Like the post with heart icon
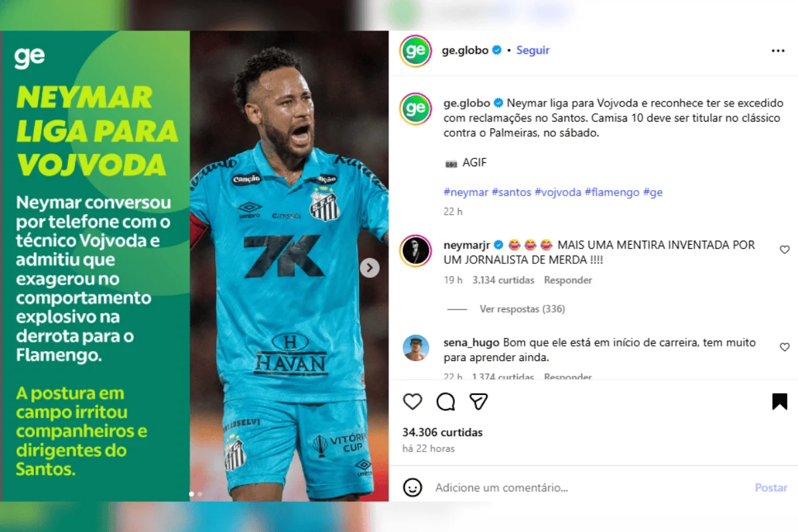The height and width of the screenshot is (532, 798). pyautogui.click(x=413, y=402)
